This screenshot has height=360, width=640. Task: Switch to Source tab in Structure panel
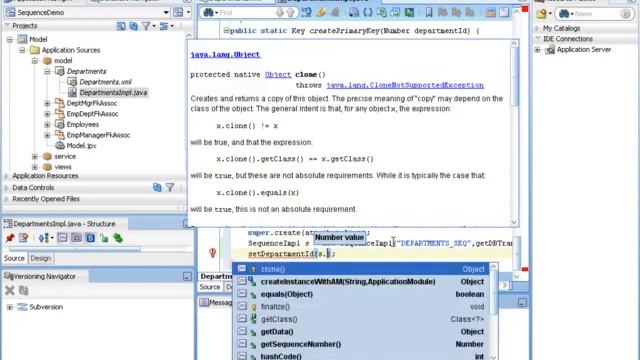tap(14, 258)
